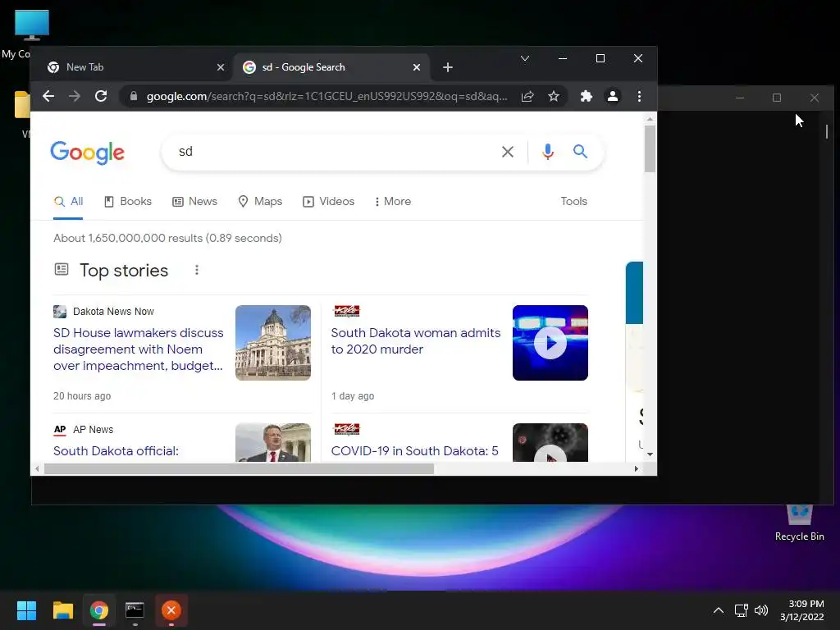The image size is (840, 630).
Task: Open South Dakota woman admits murder story
Action: tap(416, 341)
